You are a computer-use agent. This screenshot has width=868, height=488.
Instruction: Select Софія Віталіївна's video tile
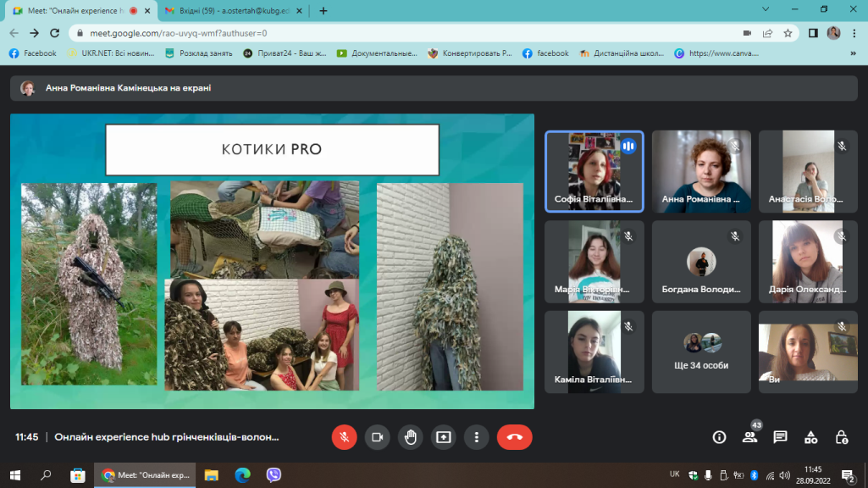tap(594, 170)
